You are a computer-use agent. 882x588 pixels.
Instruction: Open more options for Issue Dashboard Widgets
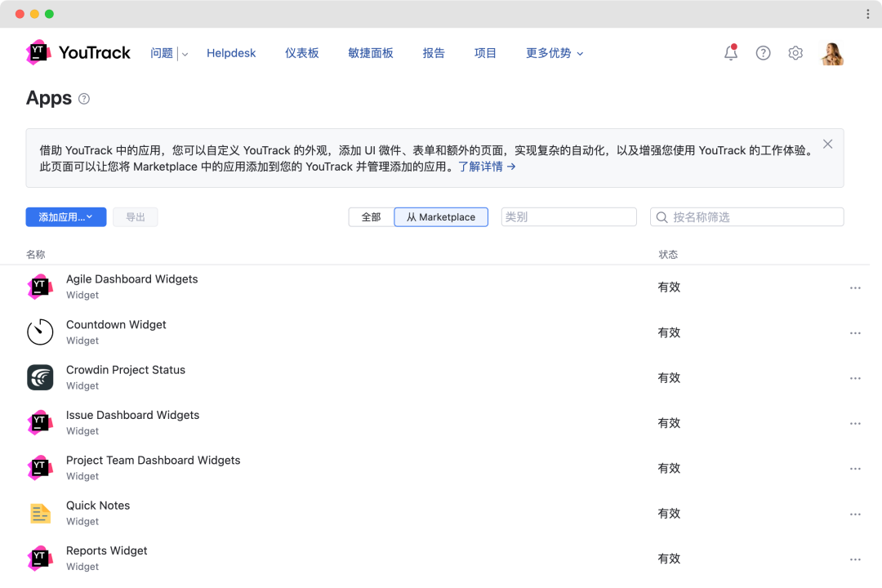(x=855, y=424)
